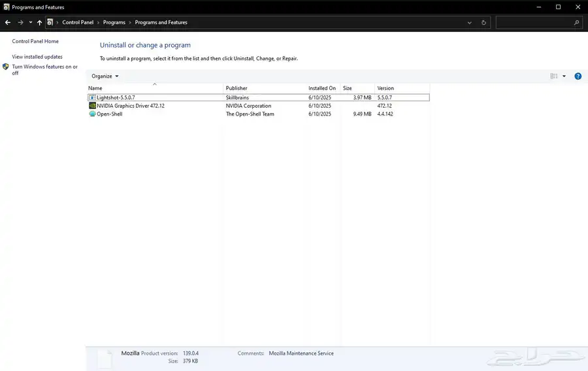Click the Control Panel icon in address bar
Screen dimensions: 588x371
[50, 22]
